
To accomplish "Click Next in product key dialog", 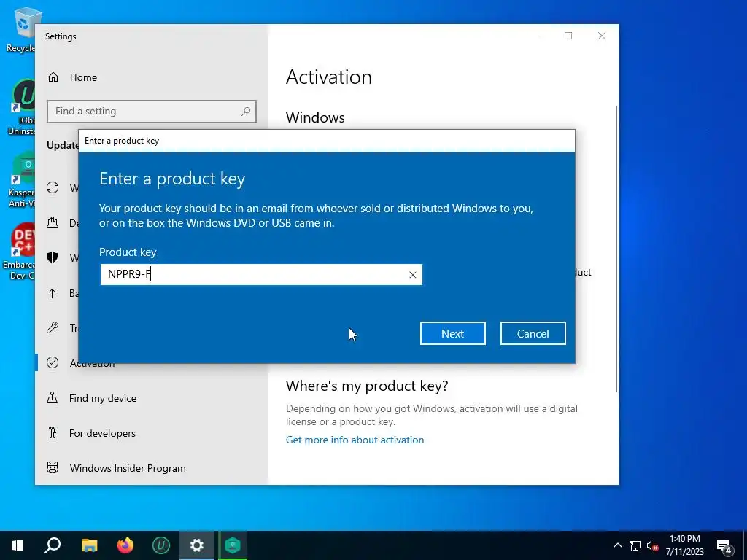I will [452, 333].
